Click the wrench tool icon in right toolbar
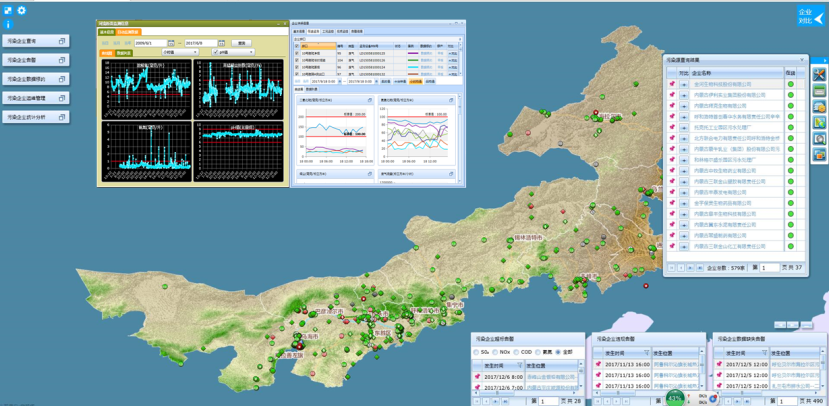Screen dimensions: 829x406 (x=819, y=76)
